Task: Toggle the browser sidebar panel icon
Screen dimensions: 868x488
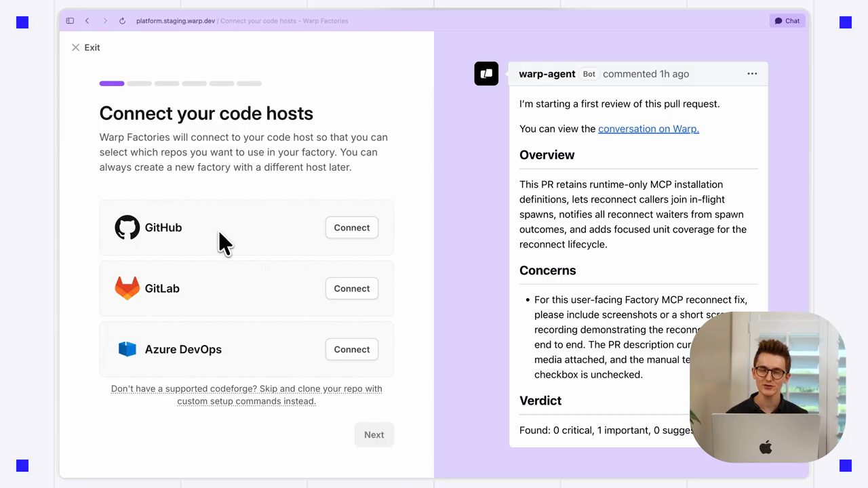Action: [x=70, y=21]
